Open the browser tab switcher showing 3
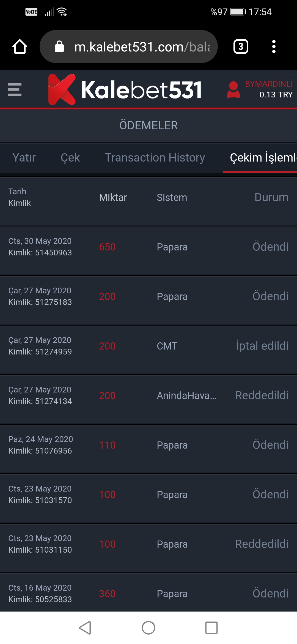This screenshot has height=644, width=297. pos(241,47)
